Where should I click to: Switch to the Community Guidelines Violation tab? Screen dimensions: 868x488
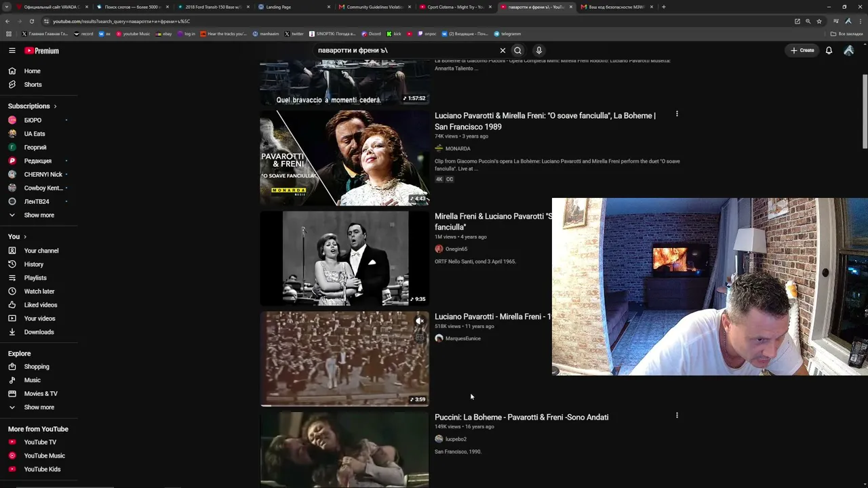pos(374,7)
